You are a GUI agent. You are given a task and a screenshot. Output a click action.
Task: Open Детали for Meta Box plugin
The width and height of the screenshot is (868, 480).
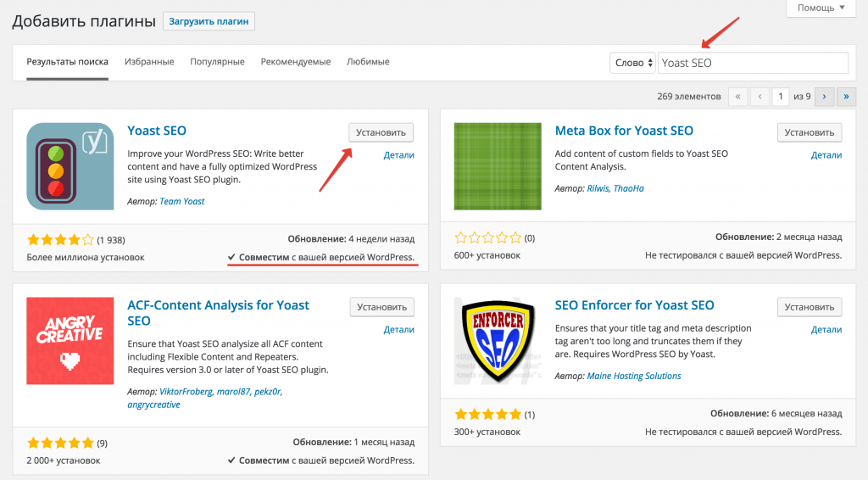[x=826, y=155]
